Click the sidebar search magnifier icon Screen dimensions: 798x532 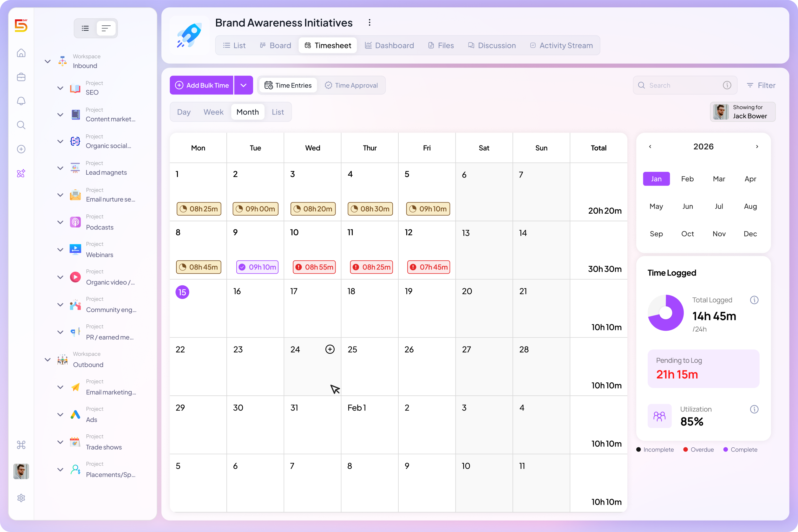pyautogui.click(x=21, y=125)
